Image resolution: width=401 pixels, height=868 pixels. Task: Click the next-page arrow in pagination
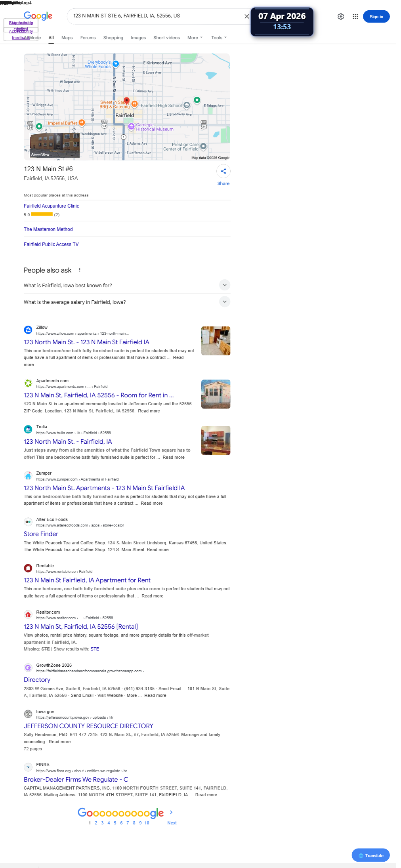171,812
